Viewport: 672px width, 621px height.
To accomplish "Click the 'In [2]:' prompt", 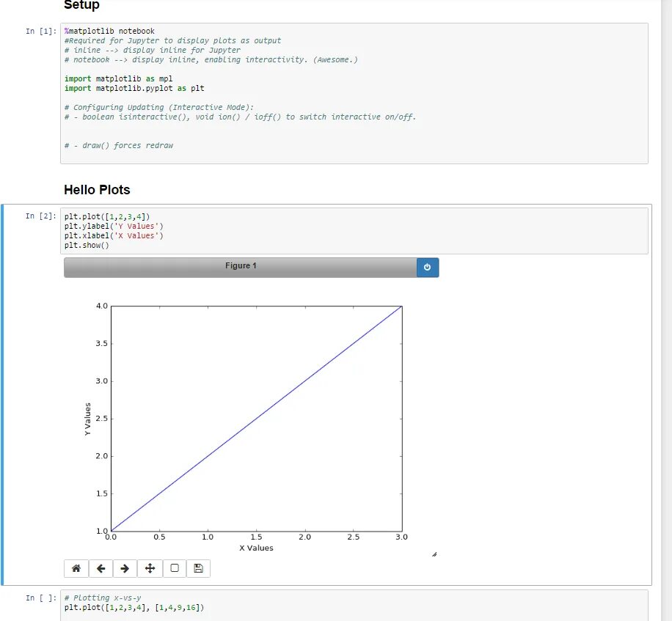I will pos(40,216).
